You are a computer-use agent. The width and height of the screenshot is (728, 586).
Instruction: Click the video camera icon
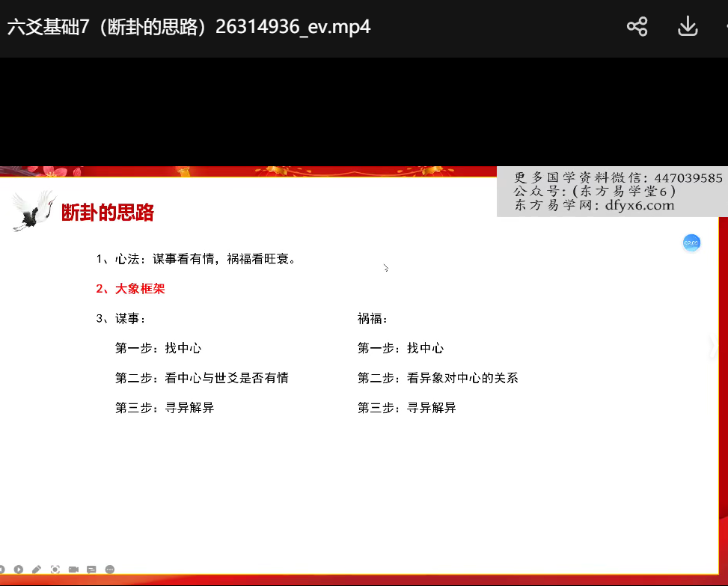(x=73, y=570)
